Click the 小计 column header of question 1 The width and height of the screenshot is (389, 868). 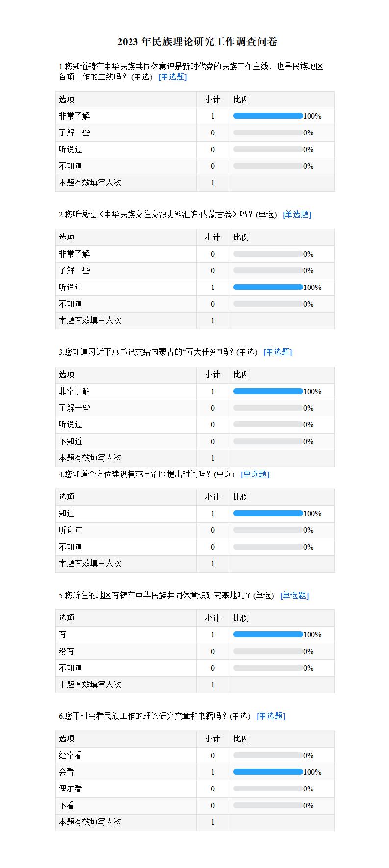coord(212,99)
